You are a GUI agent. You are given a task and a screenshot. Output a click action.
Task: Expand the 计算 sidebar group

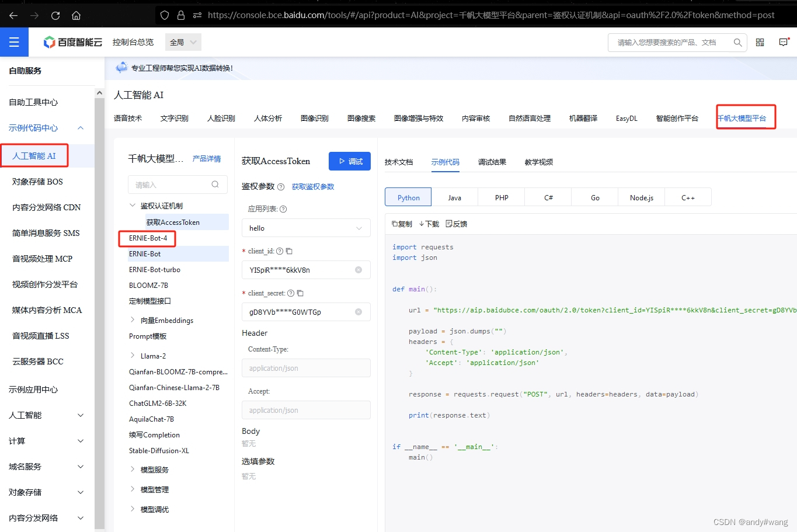[x=81, y=441]
